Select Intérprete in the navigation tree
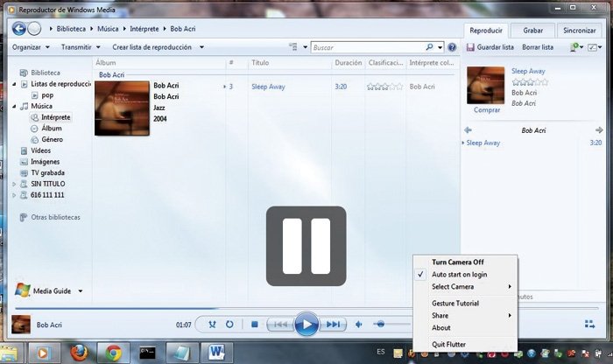The height and width of the screenshot is (364, 613). coord(55,117)
